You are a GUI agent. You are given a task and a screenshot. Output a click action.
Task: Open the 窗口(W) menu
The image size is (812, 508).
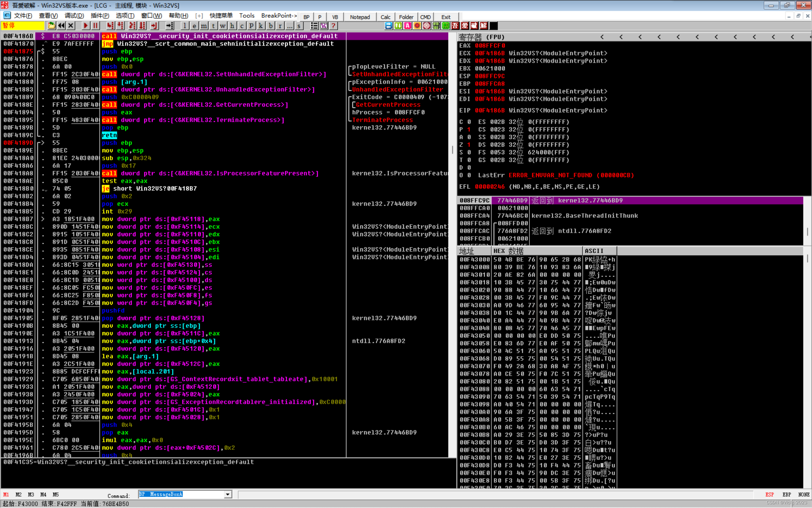click(x=151, y=16)
